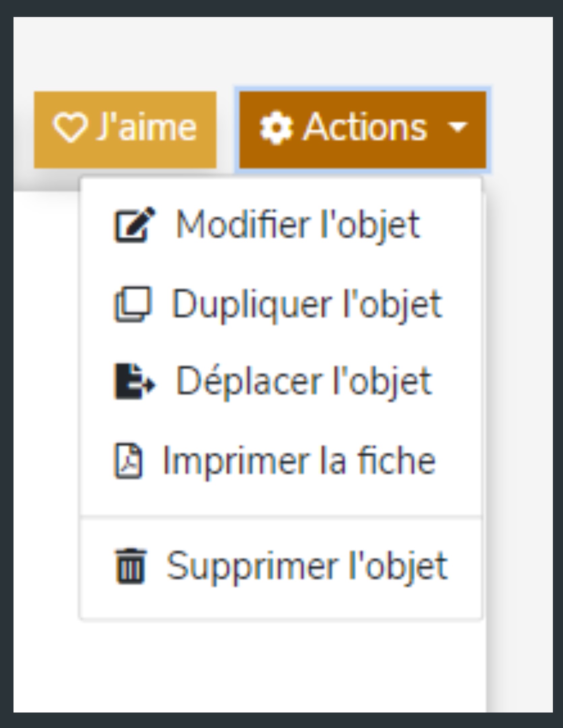Toggle the Actions dropdown caret arrow

click(457, 127)
